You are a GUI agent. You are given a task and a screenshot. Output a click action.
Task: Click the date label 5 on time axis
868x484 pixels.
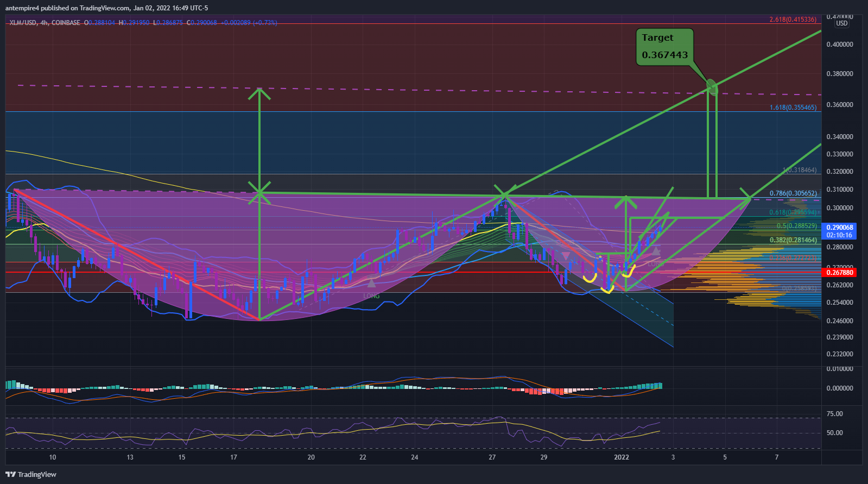point(725,457)
